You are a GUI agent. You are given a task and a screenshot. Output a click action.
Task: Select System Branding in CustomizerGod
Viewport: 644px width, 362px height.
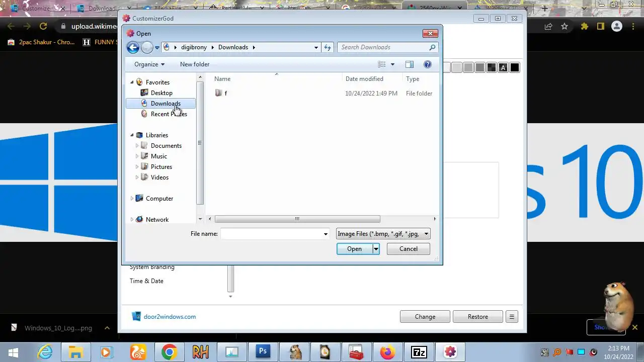tap(152, 267)
